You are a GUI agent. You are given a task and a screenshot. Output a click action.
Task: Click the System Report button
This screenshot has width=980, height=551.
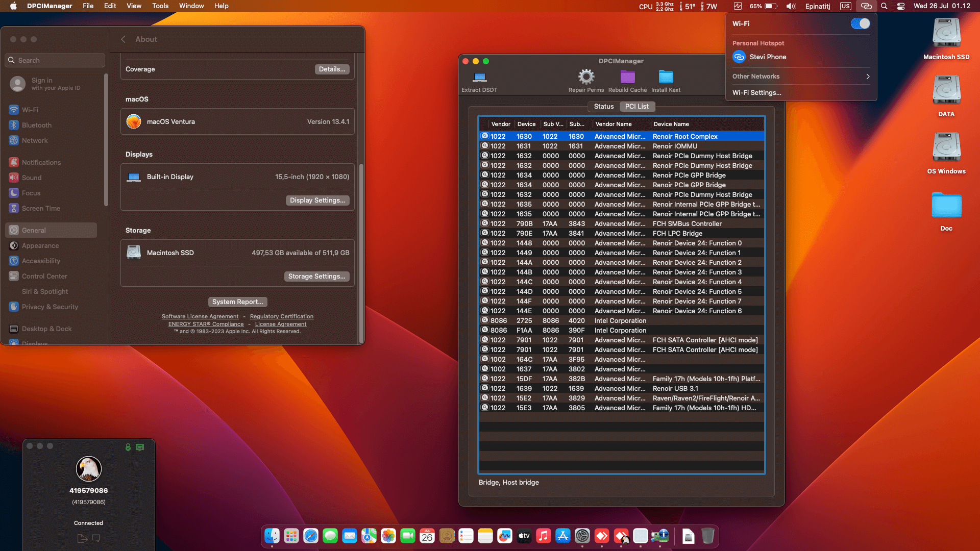237,302
